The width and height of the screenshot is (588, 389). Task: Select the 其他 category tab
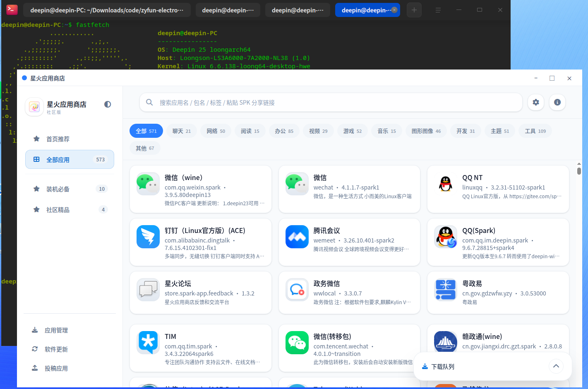pyautogui.click(x=145, y=148)
